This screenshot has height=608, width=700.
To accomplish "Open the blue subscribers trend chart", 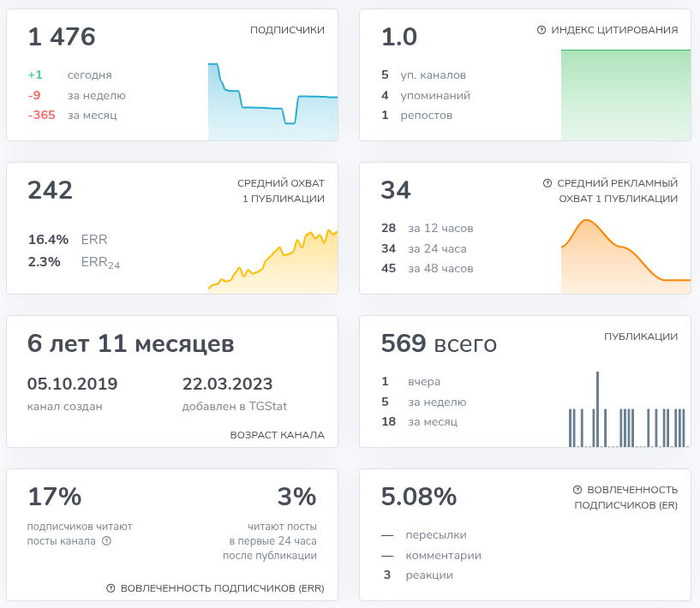I will [x=272, y=102].
